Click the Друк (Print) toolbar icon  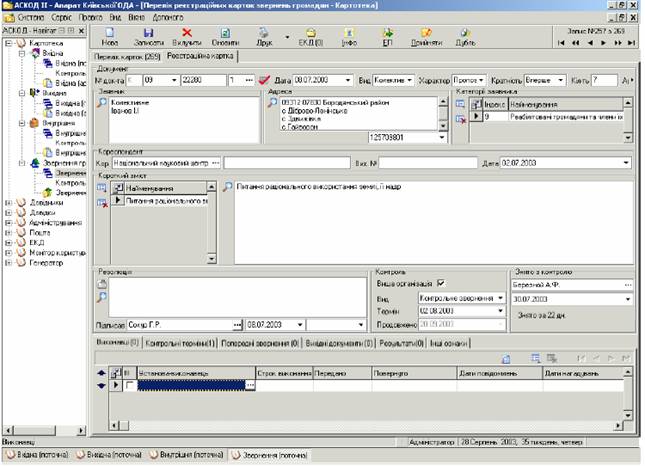click(264, 37)
